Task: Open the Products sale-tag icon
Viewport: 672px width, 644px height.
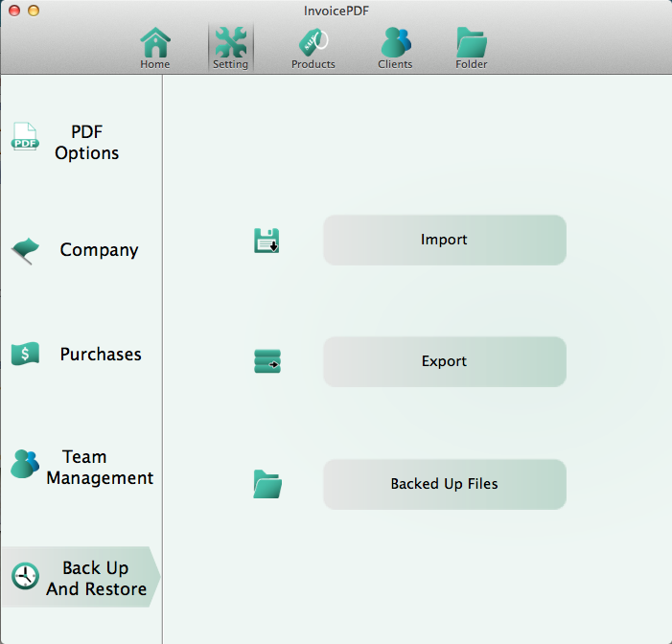Action: click(x=313, y=42)
